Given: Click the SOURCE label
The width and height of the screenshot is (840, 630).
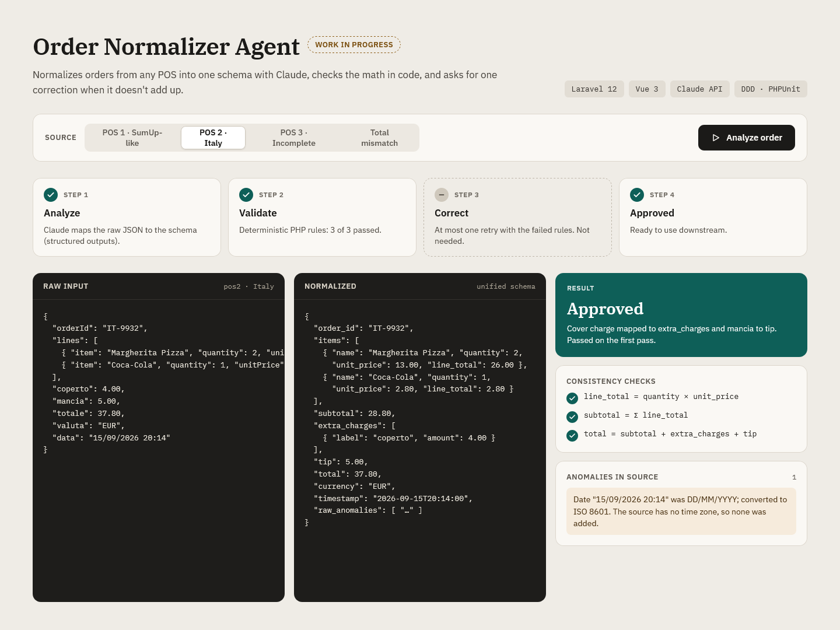Looking at the screenshot, I should tap(61, 138).
